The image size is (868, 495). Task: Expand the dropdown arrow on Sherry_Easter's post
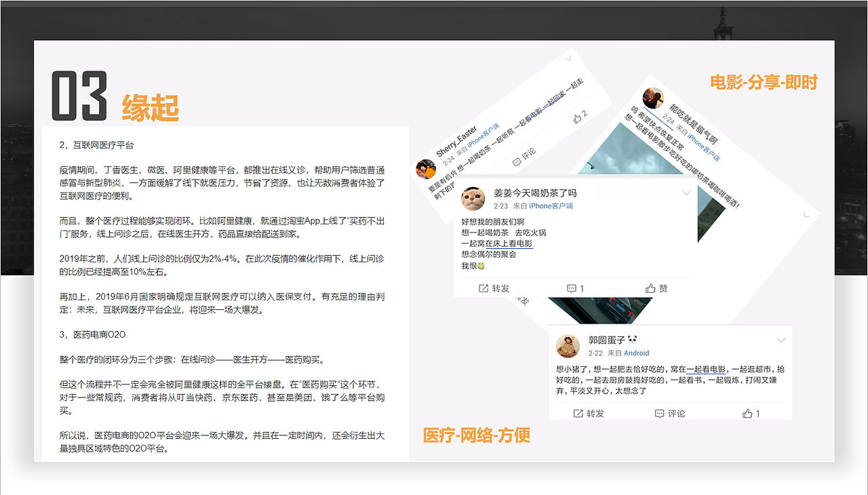pos(568,58)
